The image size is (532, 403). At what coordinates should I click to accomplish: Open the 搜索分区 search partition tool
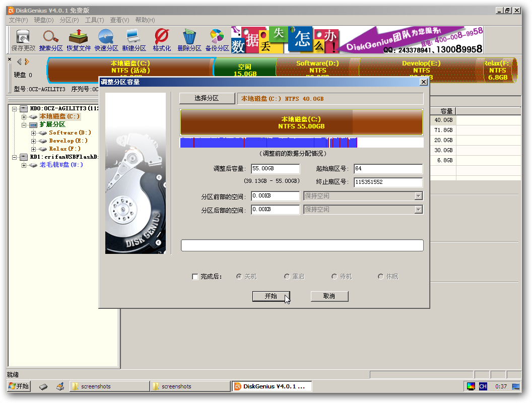pos(50,40)
